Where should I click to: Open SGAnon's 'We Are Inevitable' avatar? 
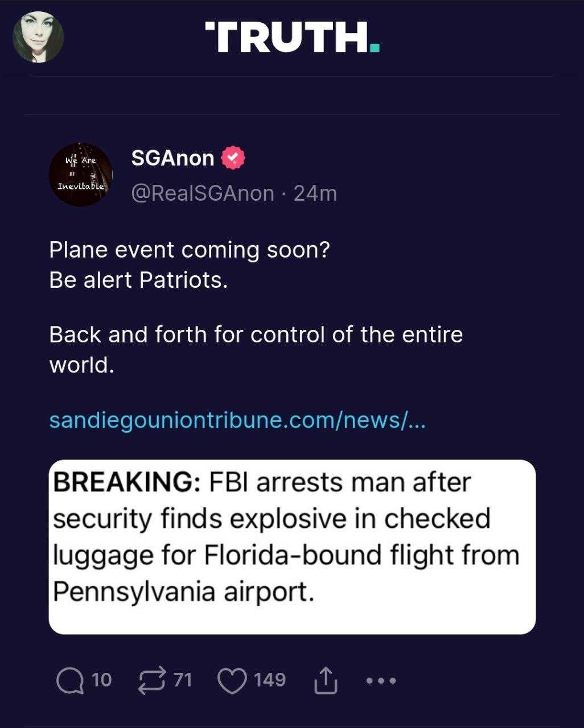pyautogui.click(x=80, y=175)
